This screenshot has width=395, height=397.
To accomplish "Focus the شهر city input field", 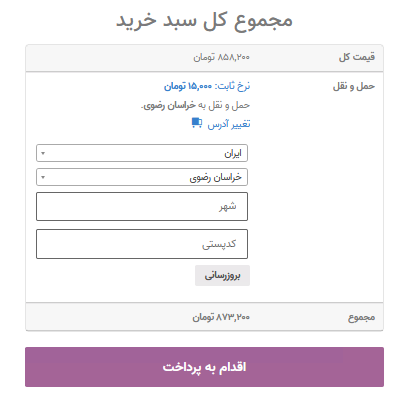I will coord(142,206).
